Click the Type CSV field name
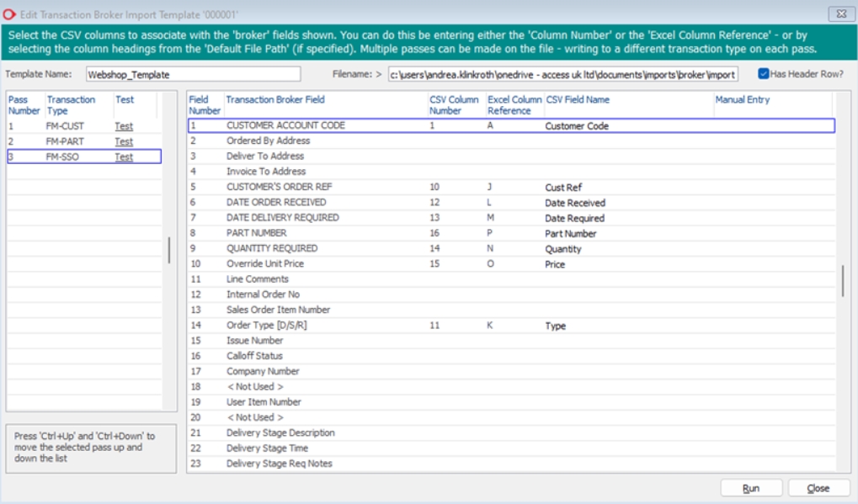Image resolution: width=858 pixels, height=504 pixels. click(556, 326)
